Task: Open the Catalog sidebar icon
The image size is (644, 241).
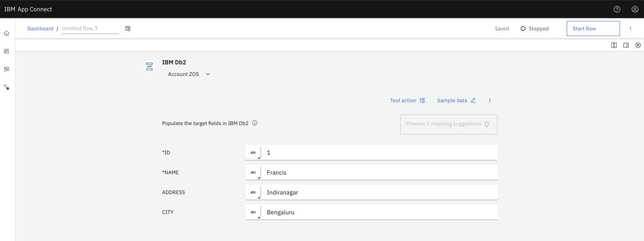Action: (6, 69)
